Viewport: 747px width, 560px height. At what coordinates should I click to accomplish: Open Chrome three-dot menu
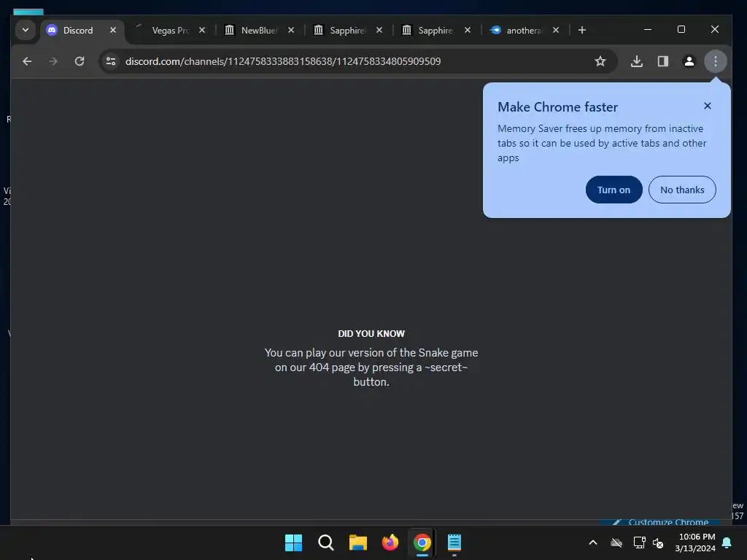click(x=715, y=61)
